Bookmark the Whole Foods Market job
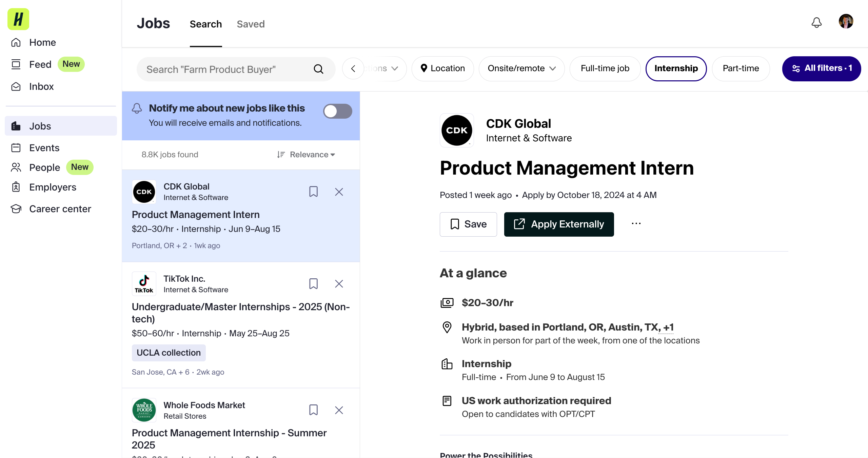Viewport: 868px width, 458px height. 313,410
